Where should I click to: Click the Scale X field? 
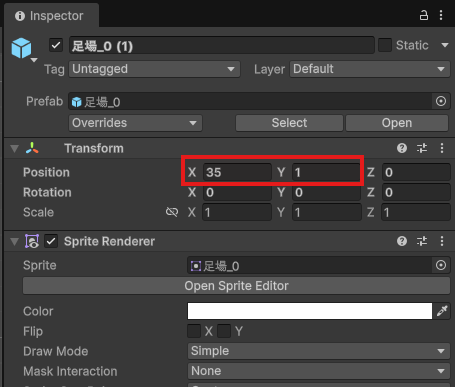237,212
